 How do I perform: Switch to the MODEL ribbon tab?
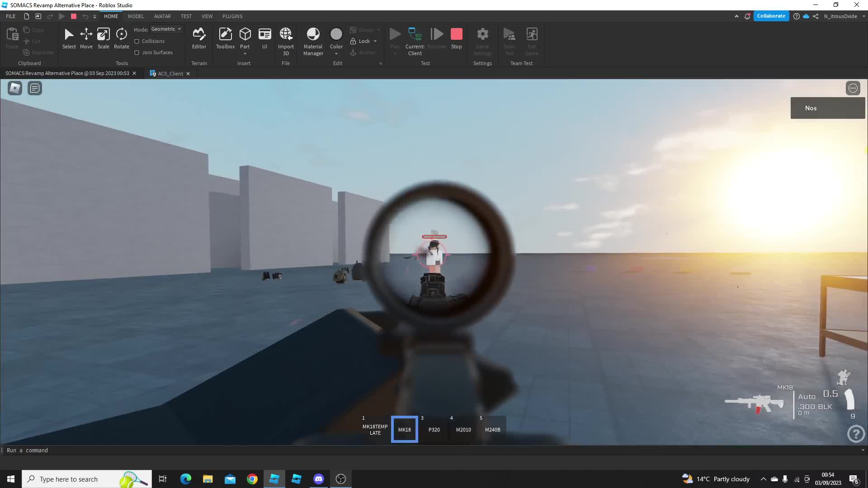[136, 16]
